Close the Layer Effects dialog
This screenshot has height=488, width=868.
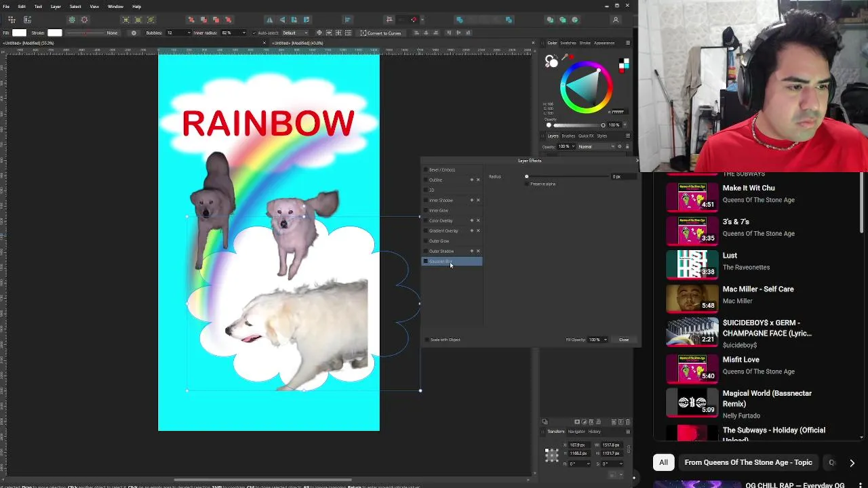[623, 340]
